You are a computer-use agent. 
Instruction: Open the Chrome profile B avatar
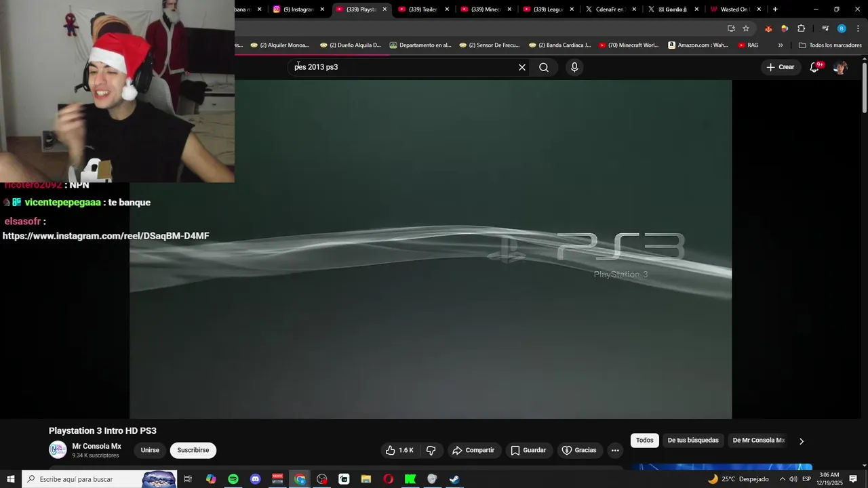pyautogui.click(x=842, y=28)
